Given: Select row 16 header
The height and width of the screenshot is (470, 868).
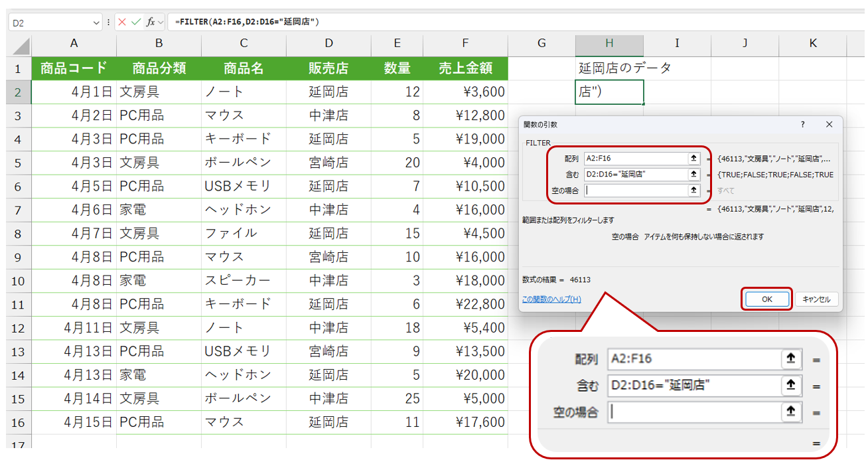Looking at the screenshot, I should point(19,422).
